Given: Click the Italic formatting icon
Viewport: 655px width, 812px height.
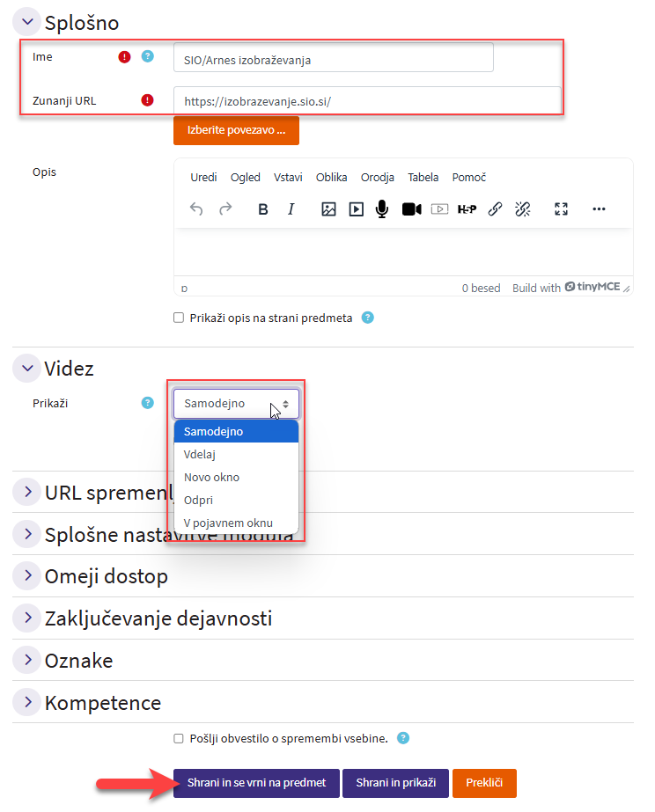Looking at the screenshot, I should [x=291, y=209].
